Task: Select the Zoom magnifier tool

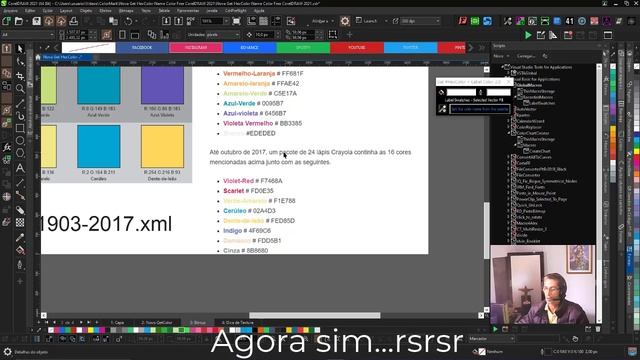Action: [x=20, y=89]
